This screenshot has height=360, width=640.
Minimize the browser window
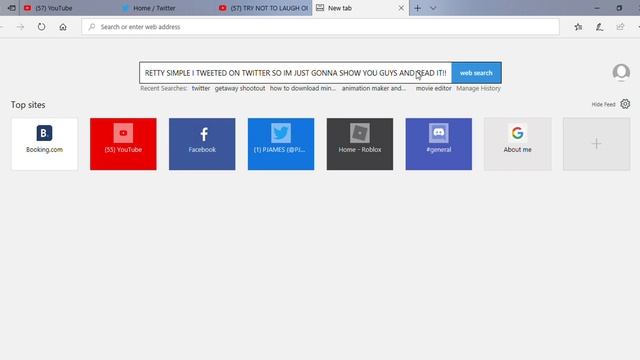click(597, 8)
